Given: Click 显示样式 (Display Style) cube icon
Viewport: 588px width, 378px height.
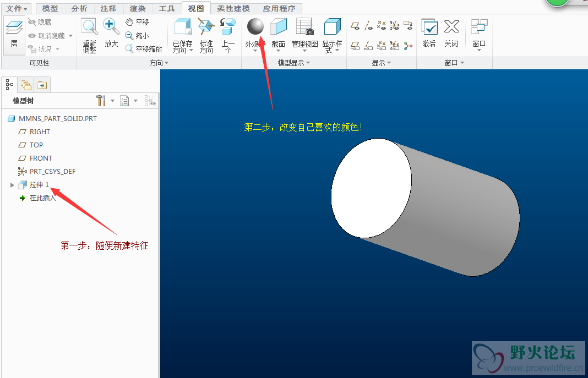Looking at the screenshot, I should 332,27.
